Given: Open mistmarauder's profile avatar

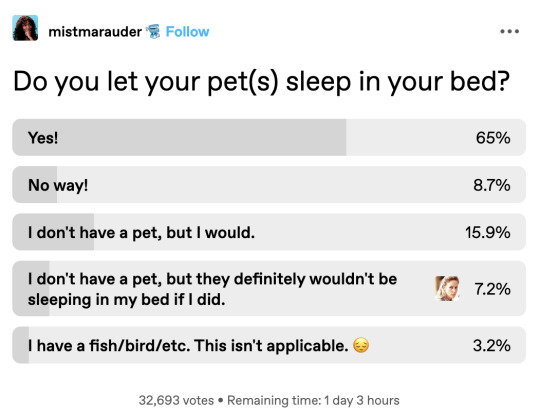Looking at the screenshot, I should tap(25, 28).
